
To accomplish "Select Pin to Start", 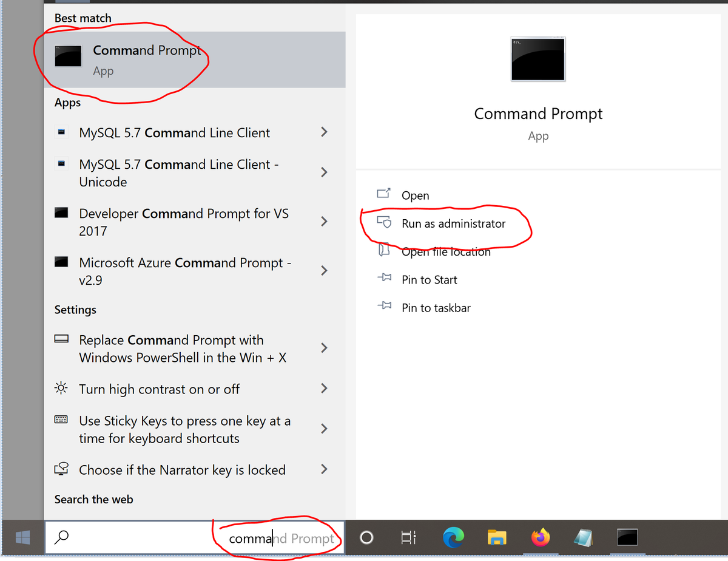I will 430,279.
